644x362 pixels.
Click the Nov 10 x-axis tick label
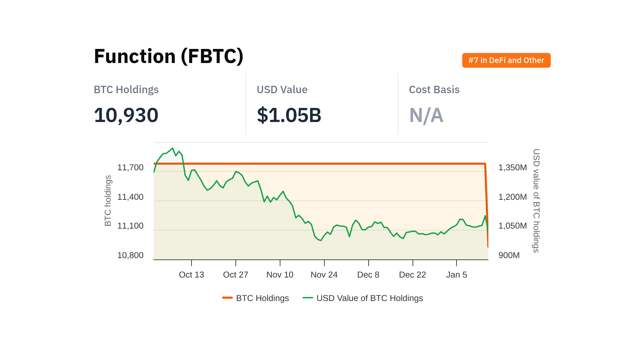280,275
